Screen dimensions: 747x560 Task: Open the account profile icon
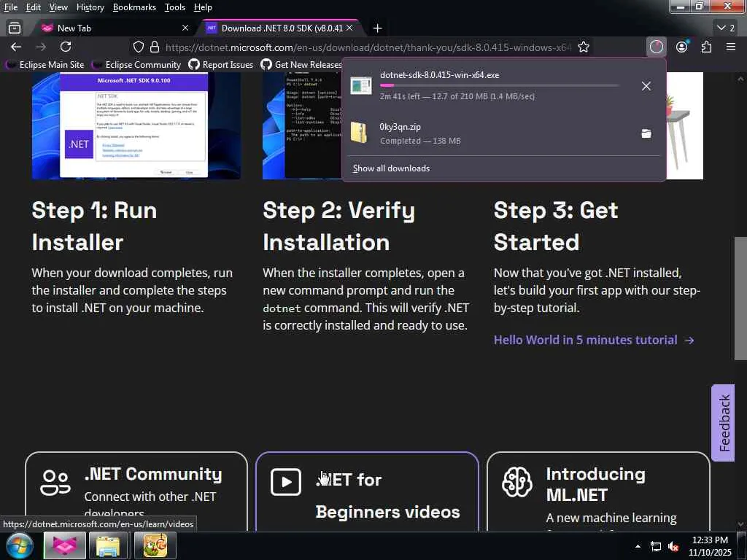(x=682, y=47)
